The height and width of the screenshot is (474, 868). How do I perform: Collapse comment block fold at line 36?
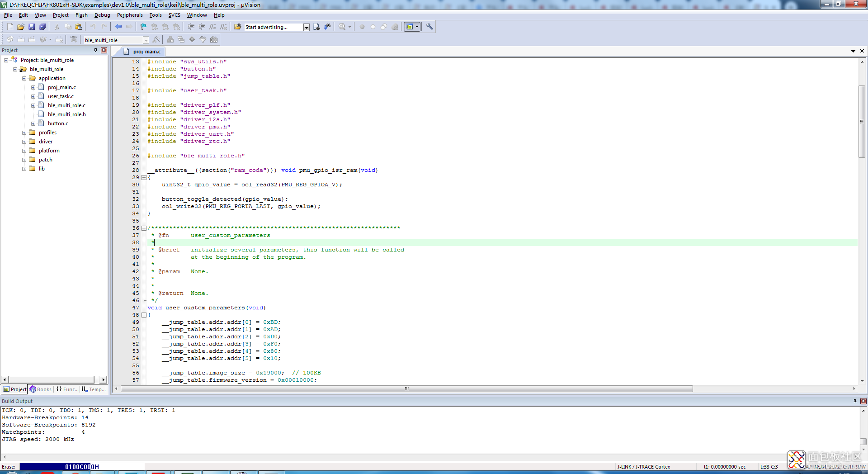pyautogui.click(x=144, y=228)
